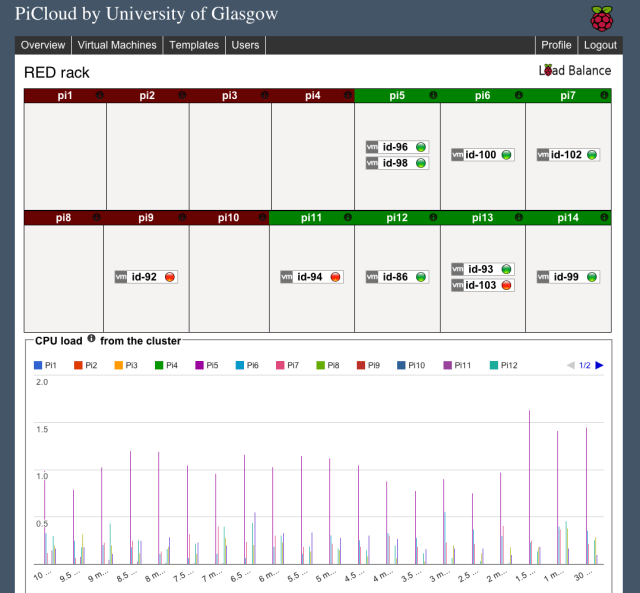The width and height of the screenshot is (640, 593).
Task: Click the pi14 info icon
Action: 604,217
